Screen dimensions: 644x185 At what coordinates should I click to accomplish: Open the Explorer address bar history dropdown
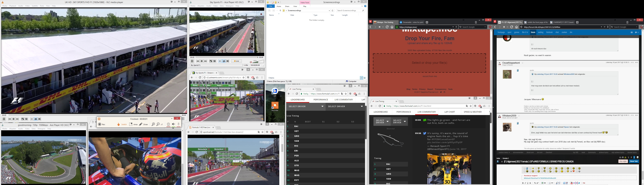pos(329,11)
